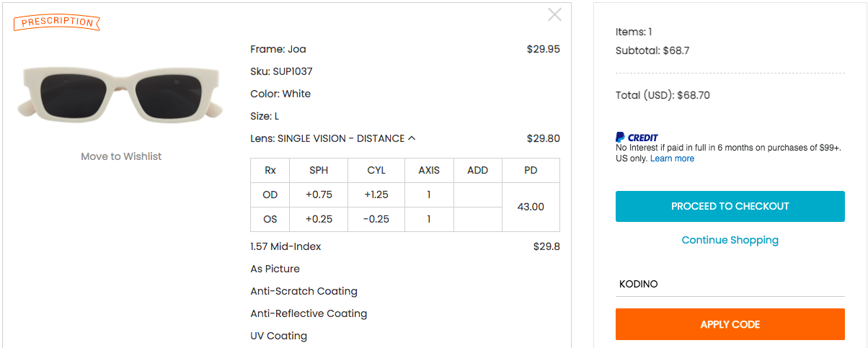Click the OD SPH +0.75 cell
The width and height of the screenshot is (868, 348).
(x=318, y=195)
